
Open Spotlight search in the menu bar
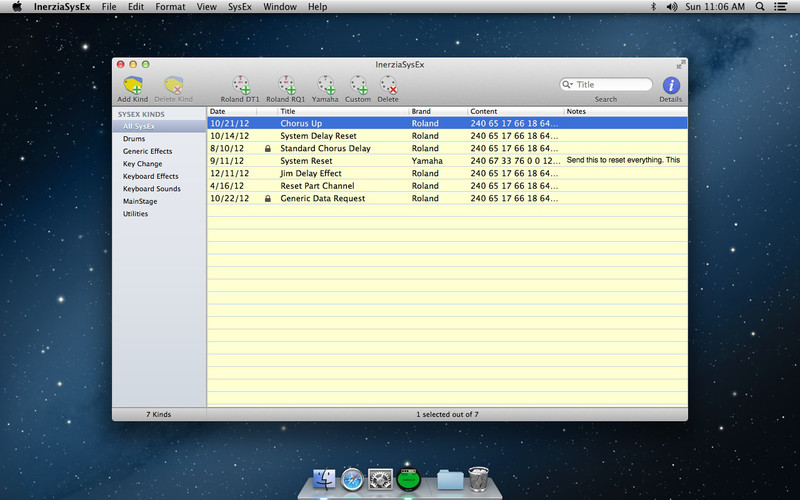760,7
